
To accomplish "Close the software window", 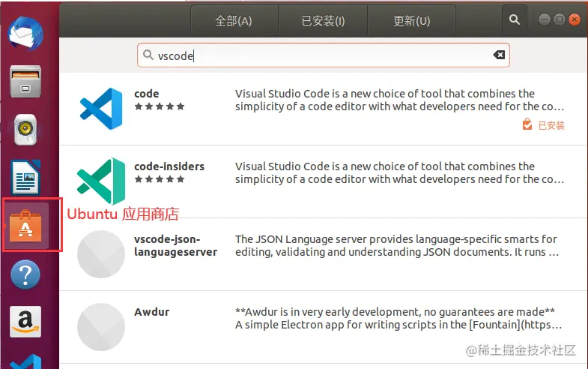I will tap(574, 19).
